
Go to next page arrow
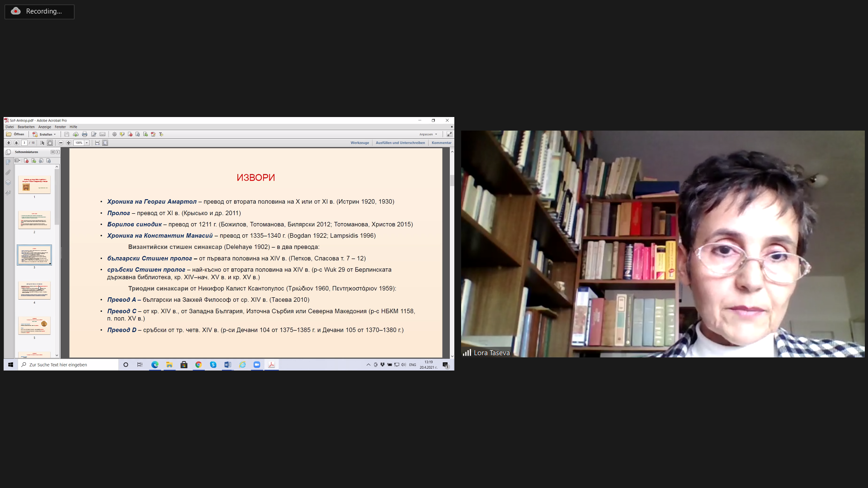[16, 143]
